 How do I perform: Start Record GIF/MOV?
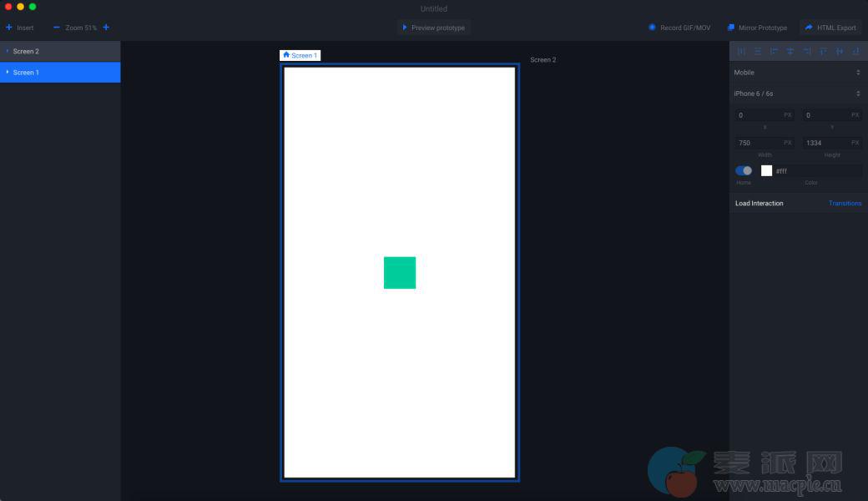click(x=679, y=28)
